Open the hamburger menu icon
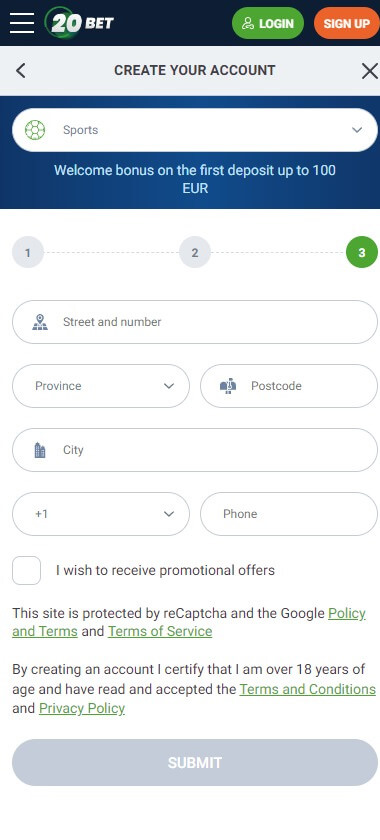 point(22,23)
